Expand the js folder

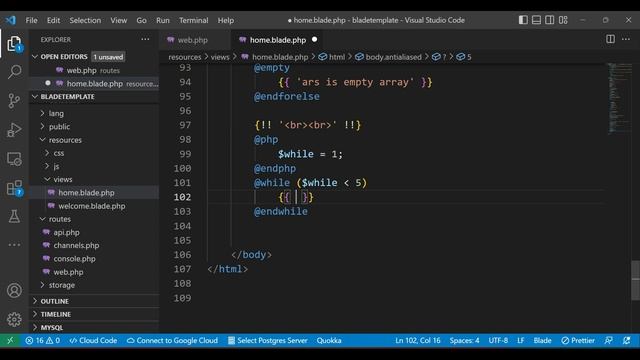click(56, 166)
